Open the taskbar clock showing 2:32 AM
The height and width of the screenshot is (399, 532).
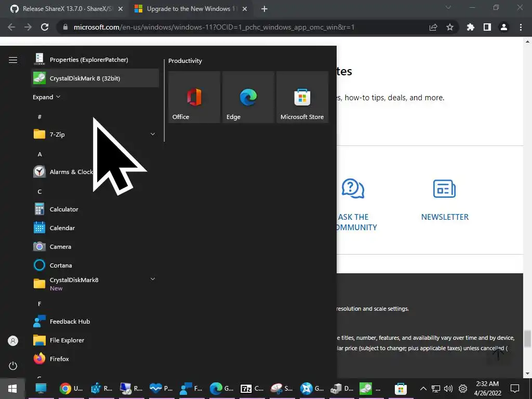point(487,389)
